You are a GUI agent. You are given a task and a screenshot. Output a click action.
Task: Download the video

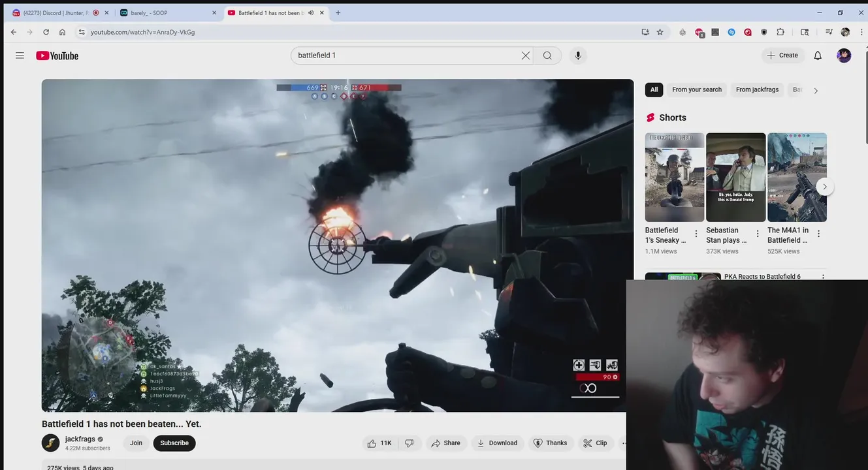click(x=497, y=443)
